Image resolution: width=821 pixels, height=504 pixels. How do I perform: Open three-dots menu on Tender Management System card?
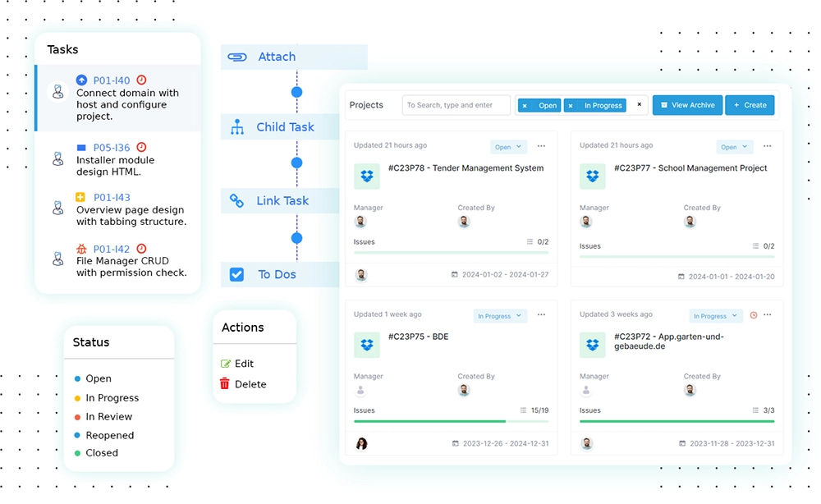pos(541,146)
